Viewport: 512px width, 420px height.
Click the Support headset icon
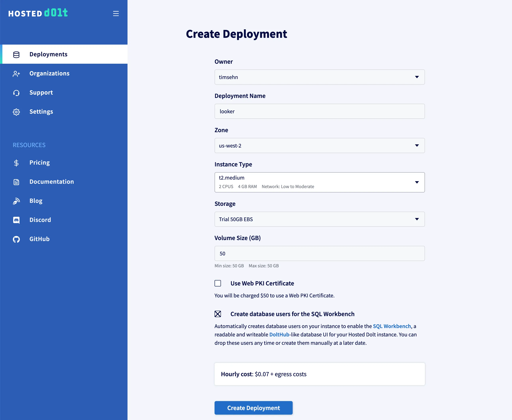click(x=16, y=93)
